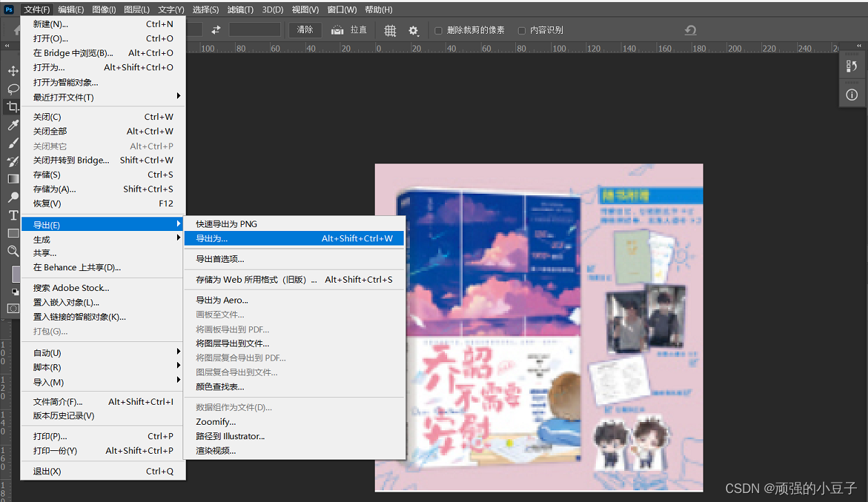Enable Delete Cropped Pixels checkbox
868x502 pixels.
pyautogui.click(x=439, y=30)
